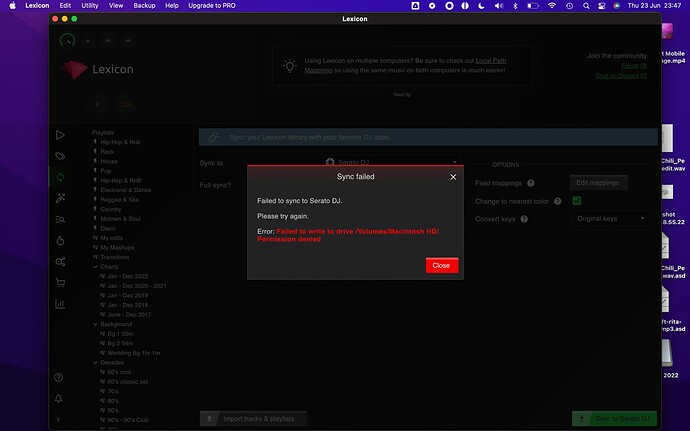Collapse the Decades playlist folder
The height and width of the screenshot is (431, 690).
(x=95, y=362)
